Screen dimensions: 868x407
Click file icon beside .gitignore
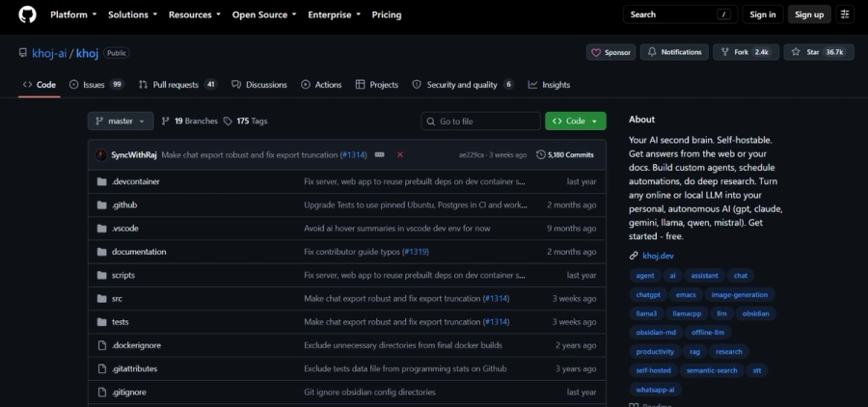pyautogui.click(x=102, y=392)
